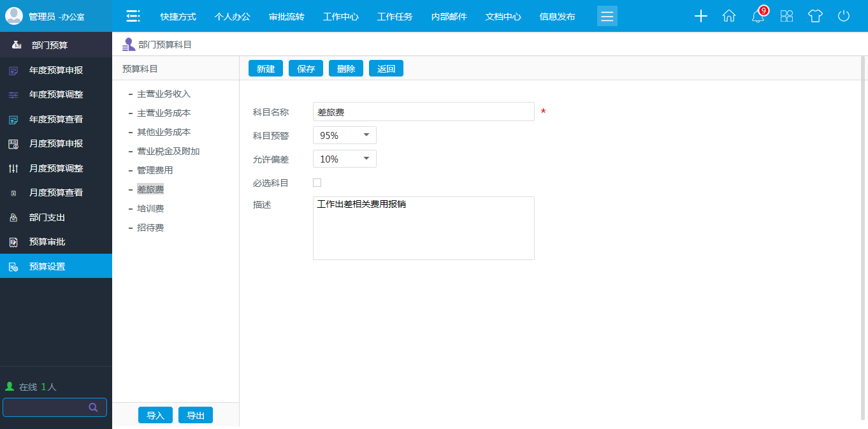Open the home page icon
The image size is (868, 429).
[729, 16]
